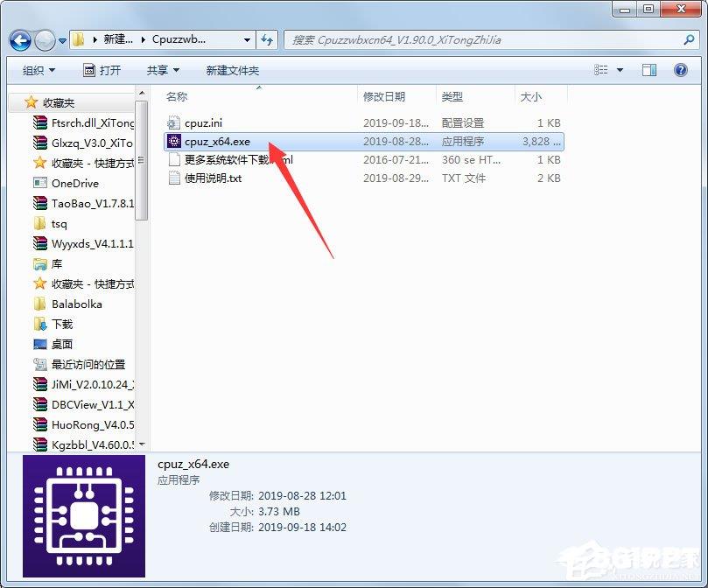Image resolution: width=708 pixels, height=588 pixels.
Task: Maximize the Explorer window
Action: click(x=648, y=8)
